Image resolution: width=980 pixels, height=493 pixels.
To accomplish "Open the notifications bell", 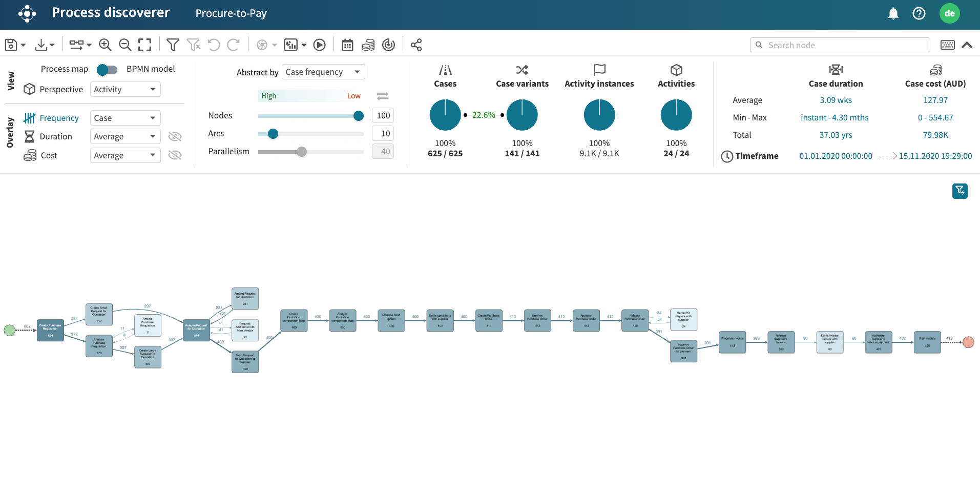I will [893, 13].
